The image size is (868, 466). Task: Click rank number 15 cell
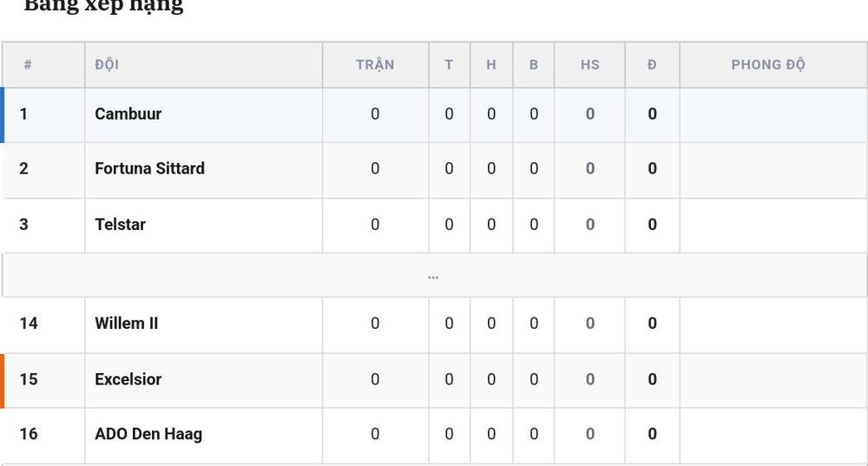pos(29,380)
